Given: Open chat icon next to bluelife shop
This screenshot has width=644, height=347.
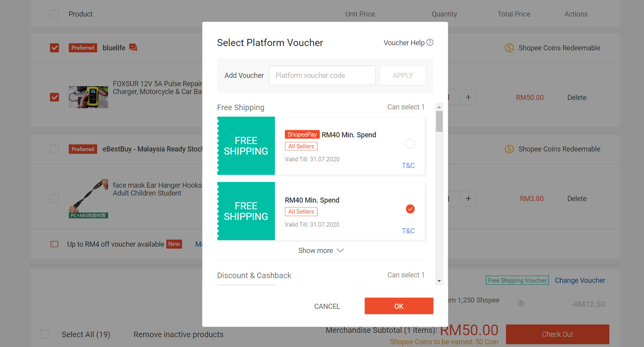Looking at the screenshot, I should point(133,48).
